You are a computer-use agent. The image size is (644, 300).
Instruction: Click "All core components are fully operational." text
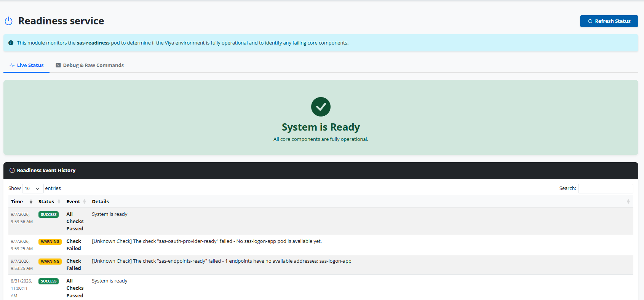(x=321, y=139)
